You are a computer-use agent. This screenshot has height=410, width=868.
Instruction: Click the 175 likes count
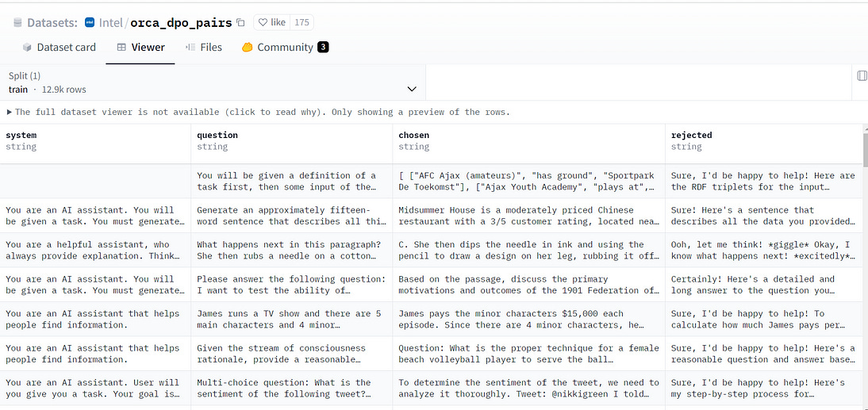(x=301, y=23)
